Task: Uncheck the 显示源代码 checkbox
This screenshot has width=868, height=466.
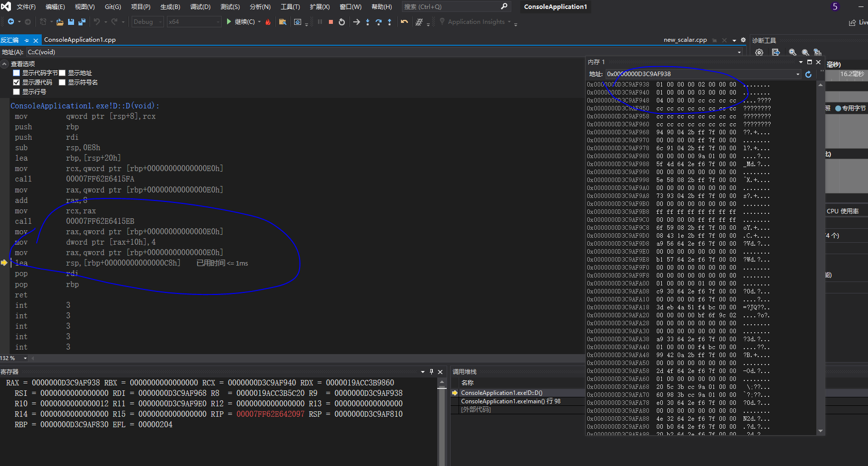Action: [x=16, y=83]
